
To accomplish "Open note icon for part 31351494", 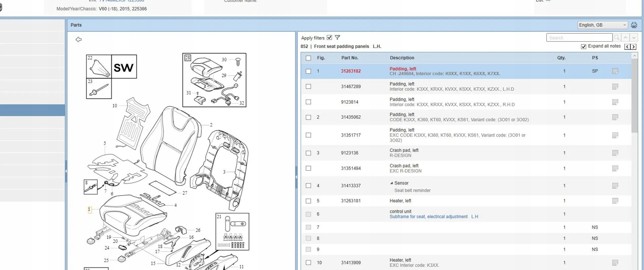I will 615,168.
